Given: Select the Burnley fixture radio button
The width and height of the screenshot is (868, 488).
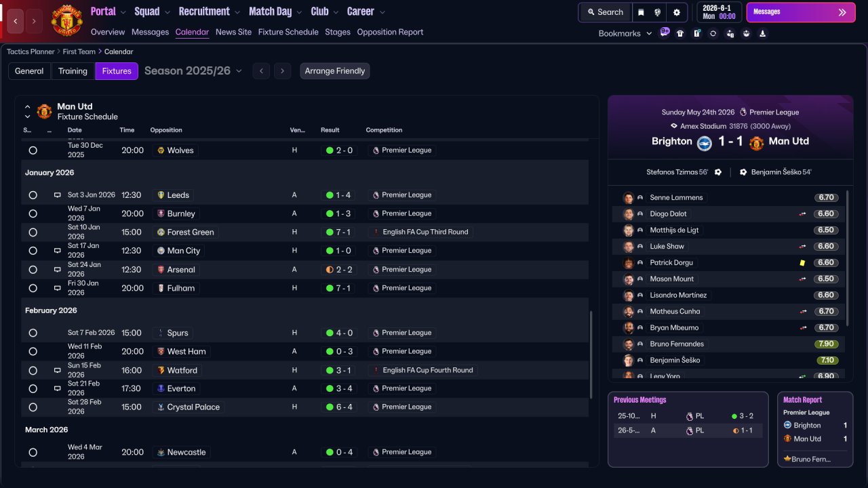Looking at the screenshot, I should point(33,213).
